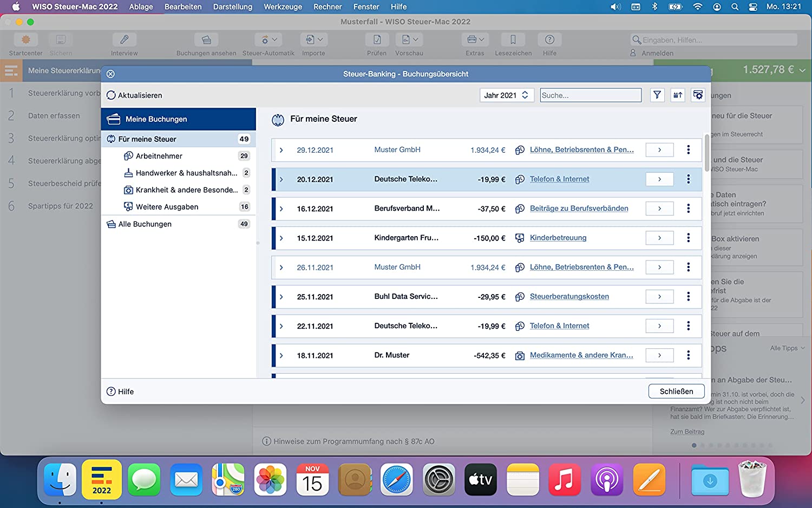Click the Schließen button
This screenshot has height=508, width=812.
point(676,391)
